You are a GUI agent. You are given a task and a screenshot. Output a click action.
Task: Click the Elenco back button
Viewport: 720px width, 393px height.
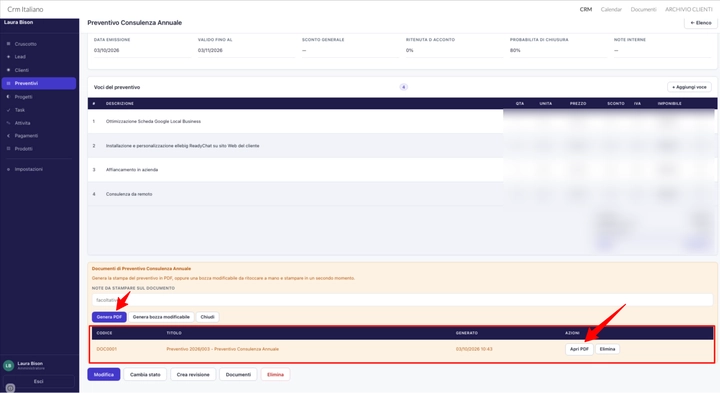[701, 22]
